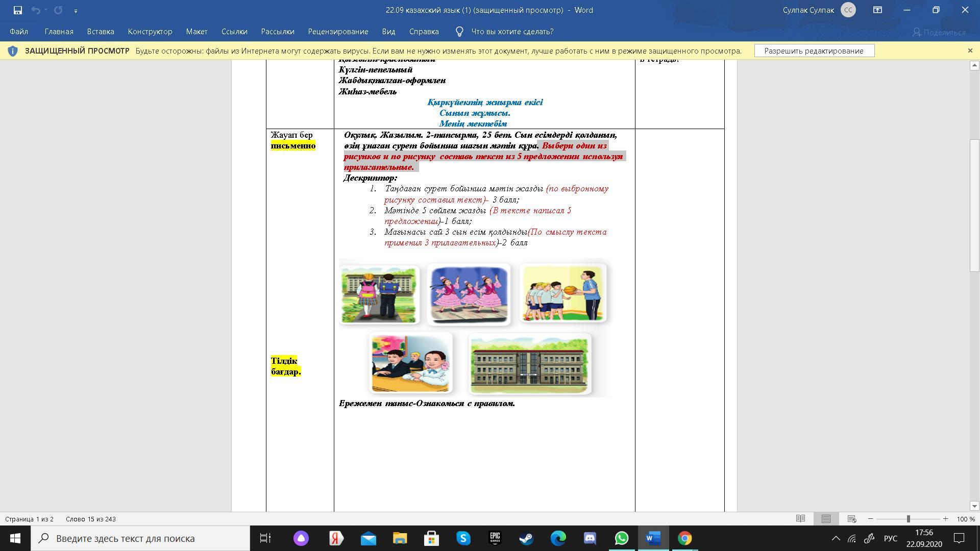980x551 pixels.
Task: Open the Рецензирование ribbon tab
Action: point(338,32)
